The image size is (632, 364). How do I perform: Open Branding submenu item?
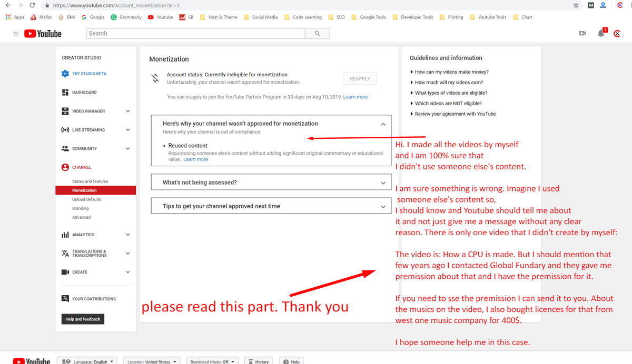[81, 208]
